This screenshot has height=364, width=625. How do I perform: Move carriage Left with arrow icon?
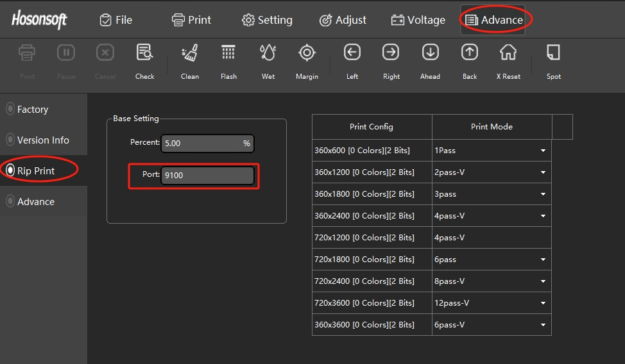click(x=352, y=53)
